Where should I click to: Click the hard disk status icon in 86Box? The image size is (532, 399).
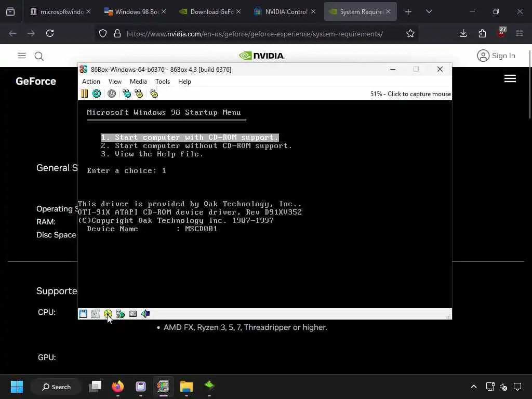133,314
